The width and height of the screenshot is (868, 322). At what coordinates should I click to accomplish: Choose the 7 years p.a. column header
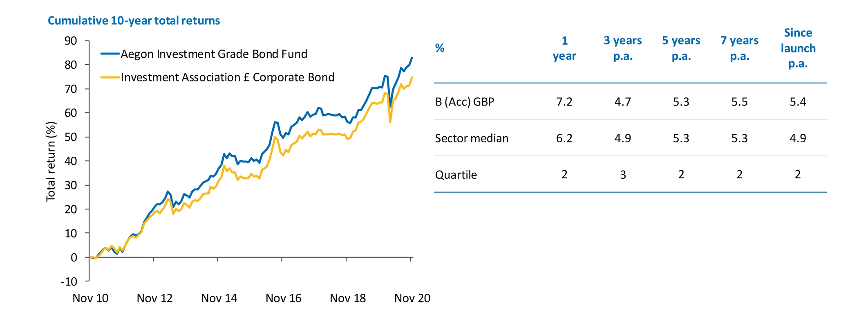[739, 48]
